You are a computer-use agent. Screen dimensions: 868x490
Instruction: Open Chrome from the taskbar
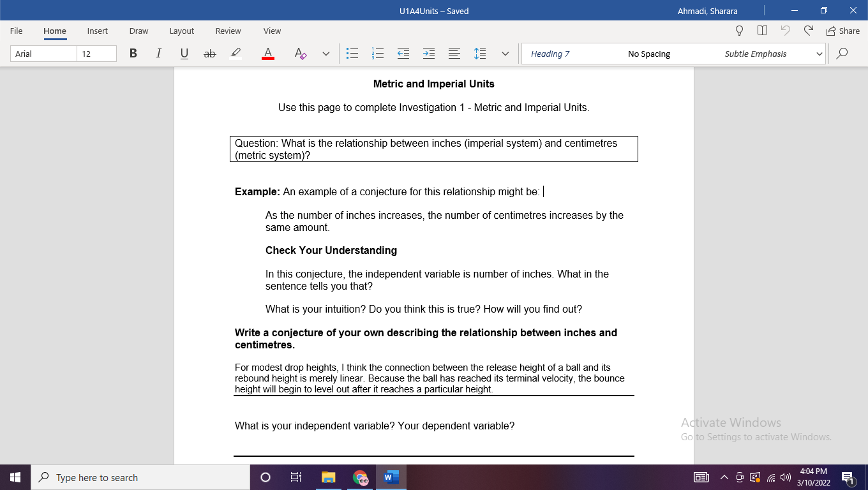tap(360, 477)
